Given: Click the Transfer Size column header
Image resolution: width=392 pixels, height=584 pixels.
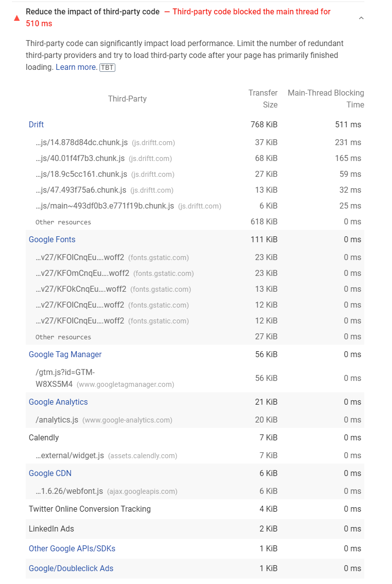Looking at the screenshot, I should [x=263, y=99].
